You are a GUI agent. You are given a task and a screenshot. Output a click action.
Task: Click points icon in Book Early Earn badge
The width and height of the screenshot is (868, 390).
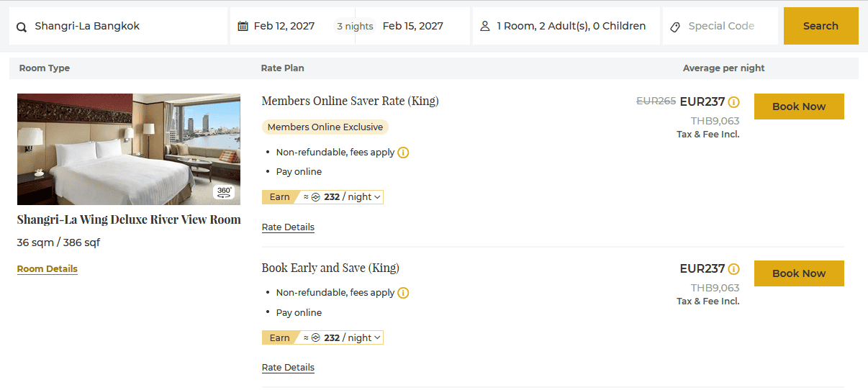click(315, 338)
